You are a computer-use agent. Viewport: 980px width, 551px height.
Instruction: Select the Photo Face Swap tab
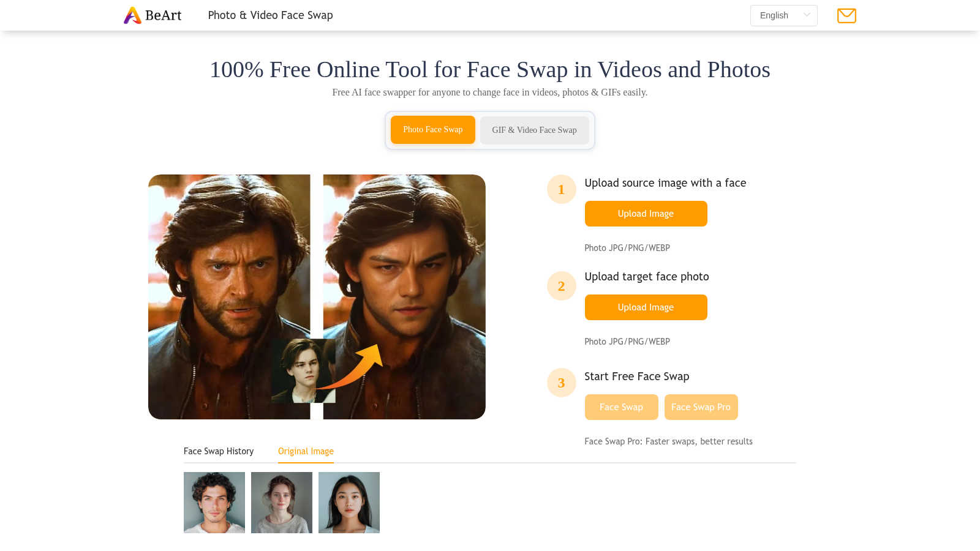433,130
